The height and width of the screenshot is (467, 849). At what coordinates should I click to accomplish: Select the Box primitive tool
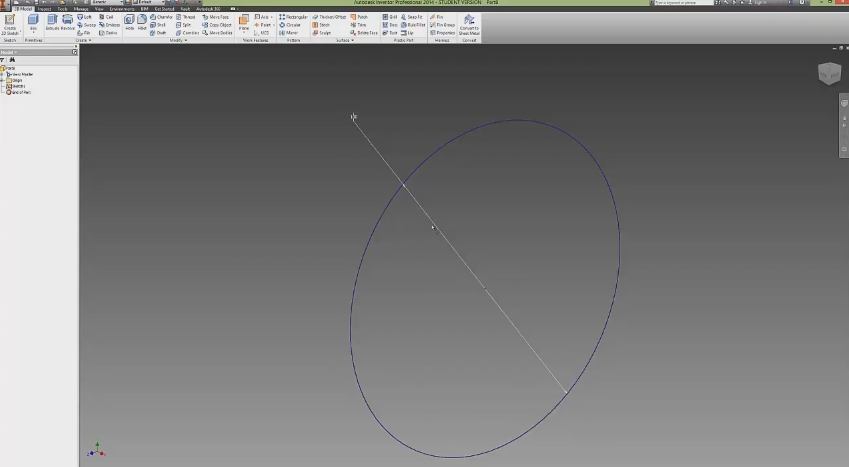(33, 23)
